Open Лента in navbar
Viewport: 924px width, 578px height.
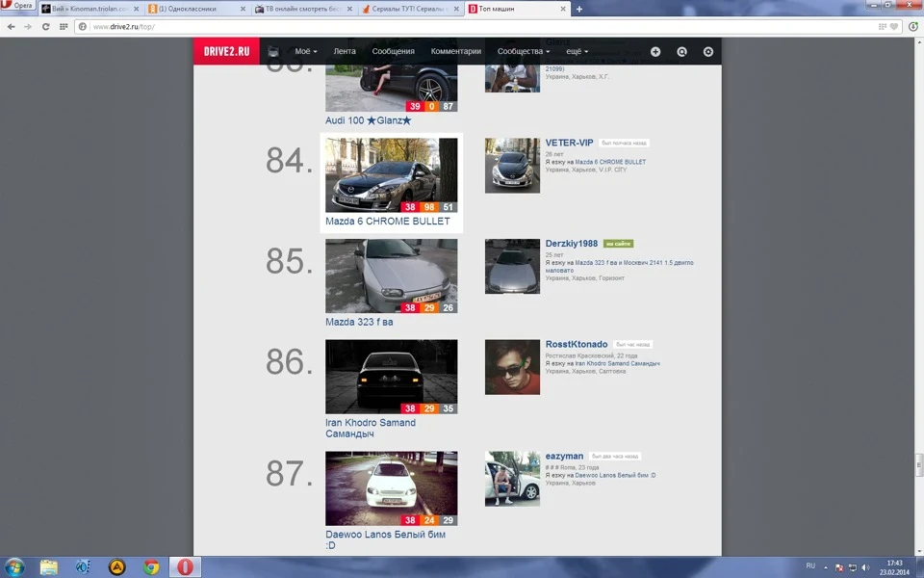345,51
